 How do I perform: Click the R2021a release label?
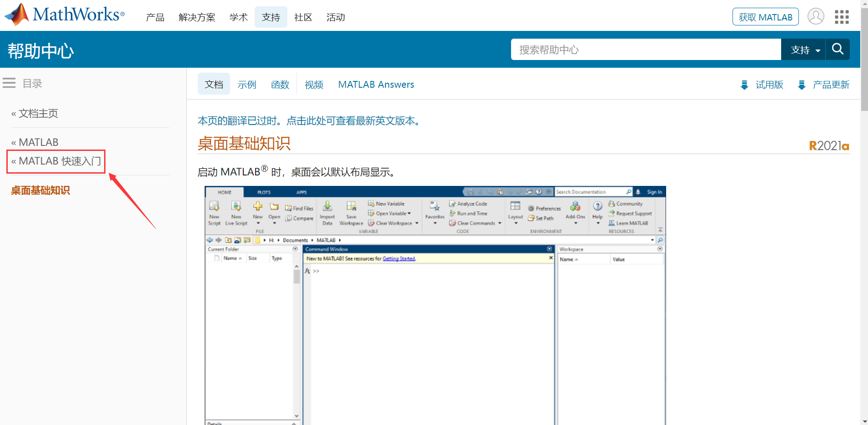[829, 146]
